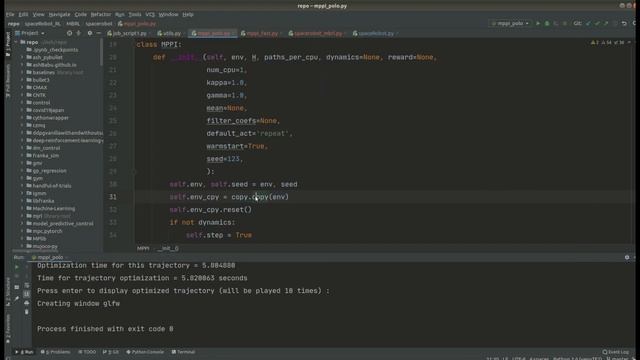Click the print icon in the Run panel

click(27, 303)
